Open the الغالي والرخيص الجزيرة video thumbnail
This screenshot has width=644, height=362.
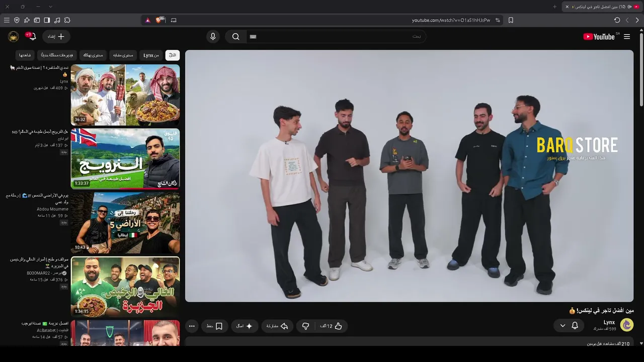(125, 287)
